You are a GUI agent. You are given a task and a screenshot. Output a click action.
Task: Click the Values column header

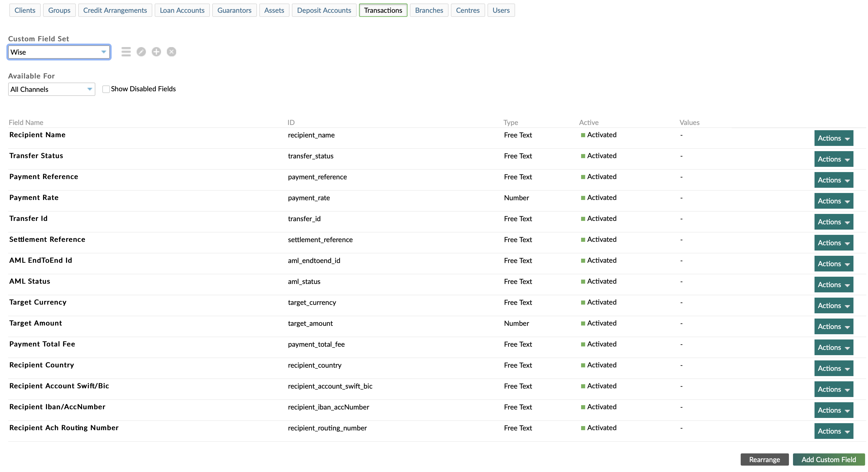point(690,122)
